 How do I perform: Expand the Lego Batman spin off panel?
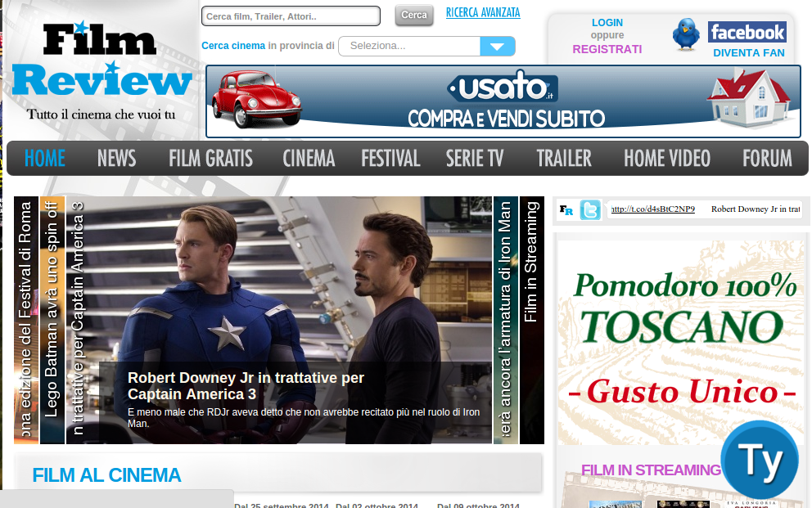[x=52, y=320]
